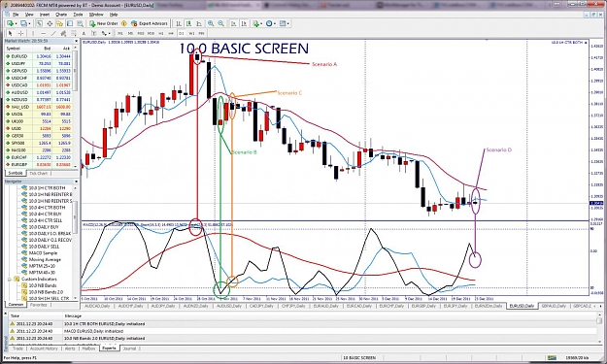Switch to the Journal tab in Terminal
Viewport: 607px width, 364px height.
click(129, 348)
